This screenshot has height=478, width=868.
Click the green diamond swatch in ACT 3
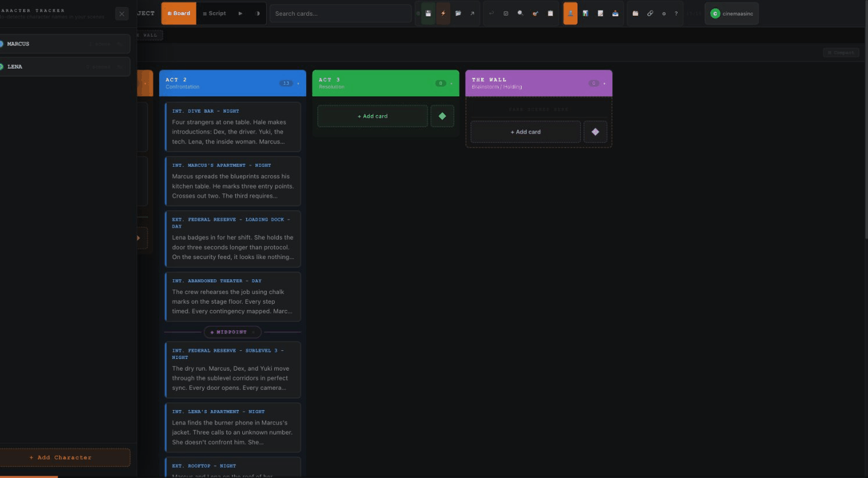[442, 116]
